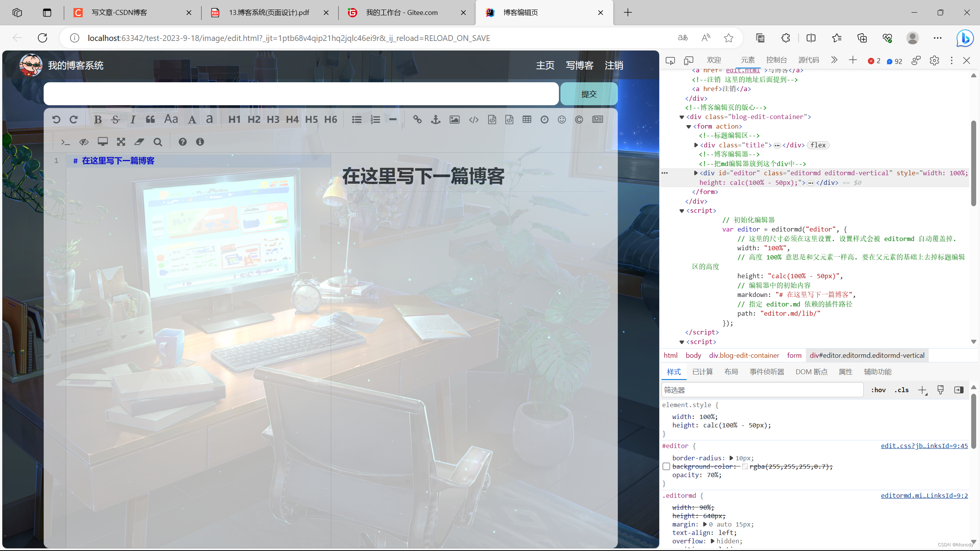Apply italic formatting
Image resolution: width=980 pixels, height=551 pixels.
pos(133,120)
